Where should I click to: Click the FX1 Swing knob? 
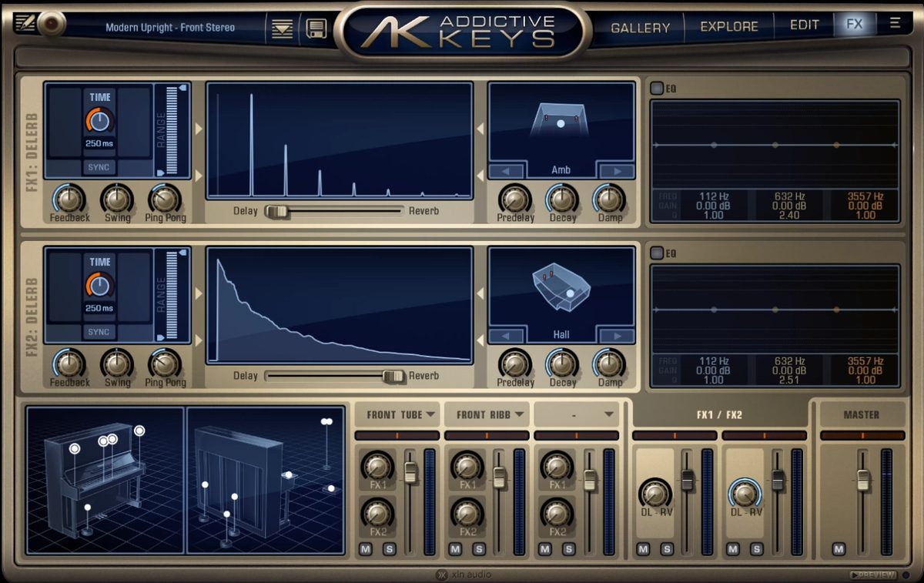coord(117,199)
